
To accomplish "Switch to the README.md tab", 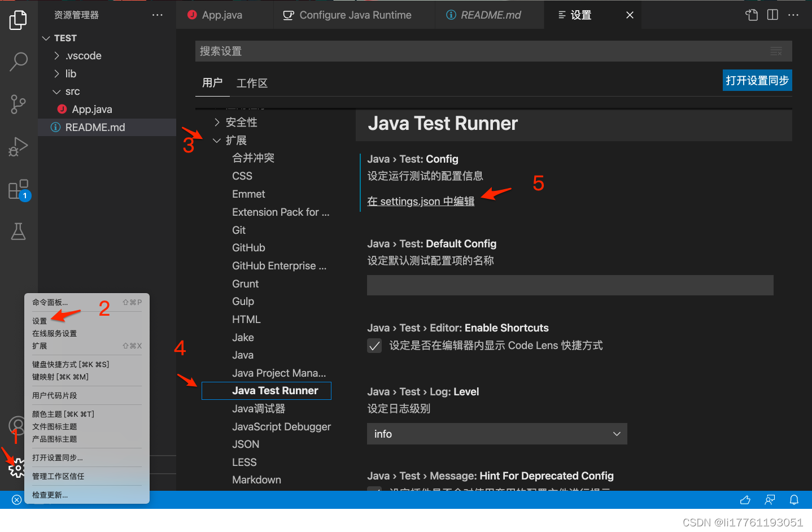I will (490, 15).
